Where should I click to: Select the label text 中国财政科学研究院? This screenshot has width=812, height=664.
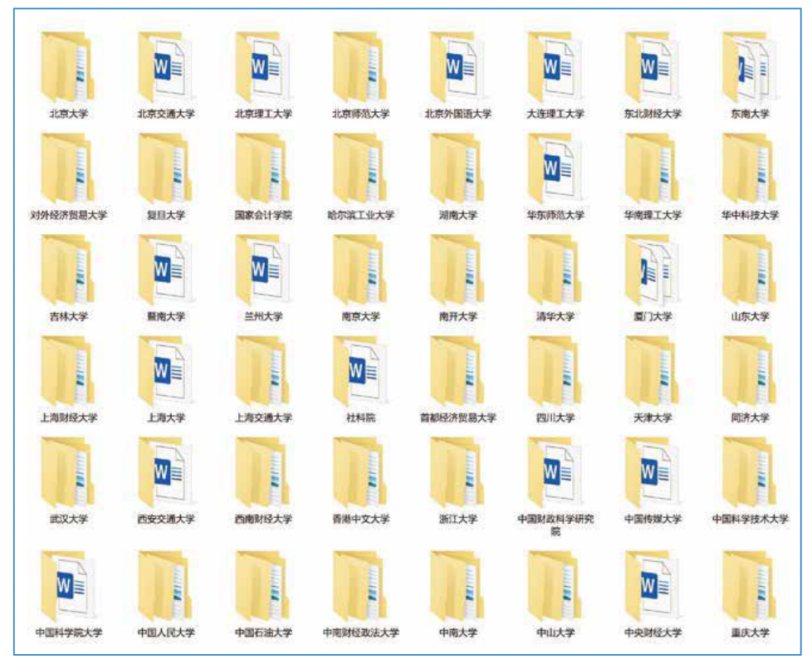(555, 525)
